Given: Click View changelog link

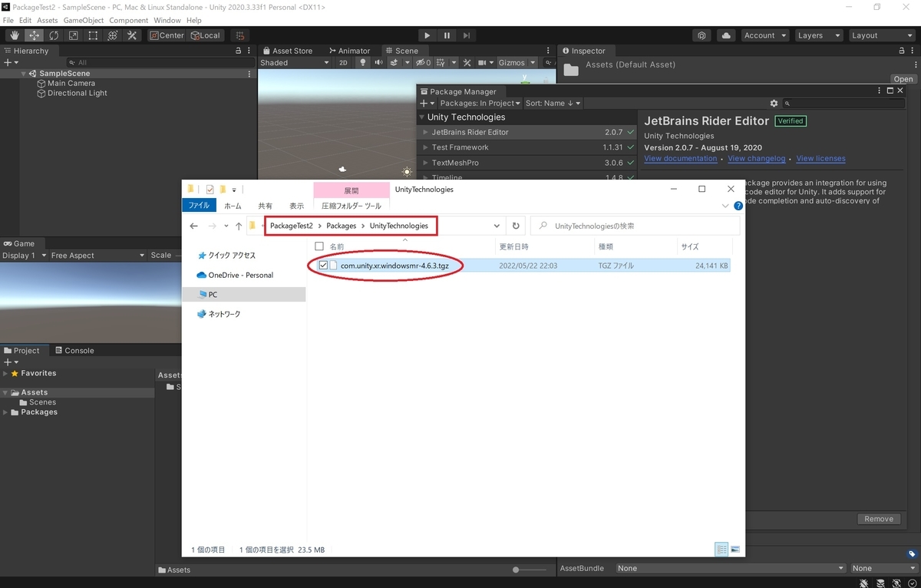Looking at the screenshot, I should click(757, 159).
